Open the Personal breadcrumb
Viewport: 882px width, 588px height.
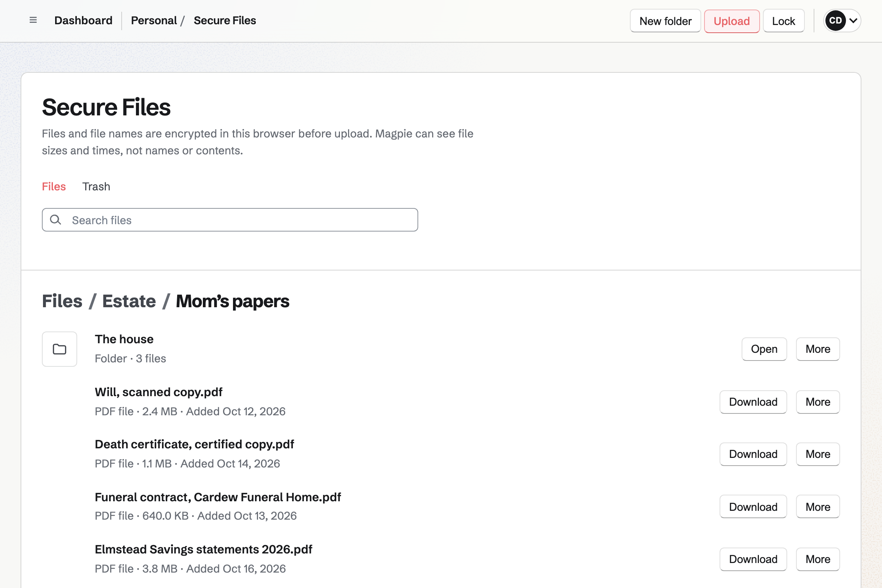[x=154, y=21]
